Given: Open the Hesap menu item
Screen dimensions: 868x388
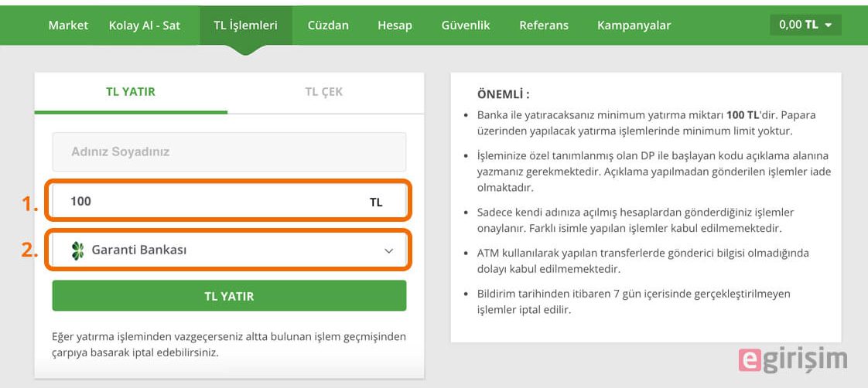Looking at the screenshot, I should pyautogui.click(x=395, y=26).
